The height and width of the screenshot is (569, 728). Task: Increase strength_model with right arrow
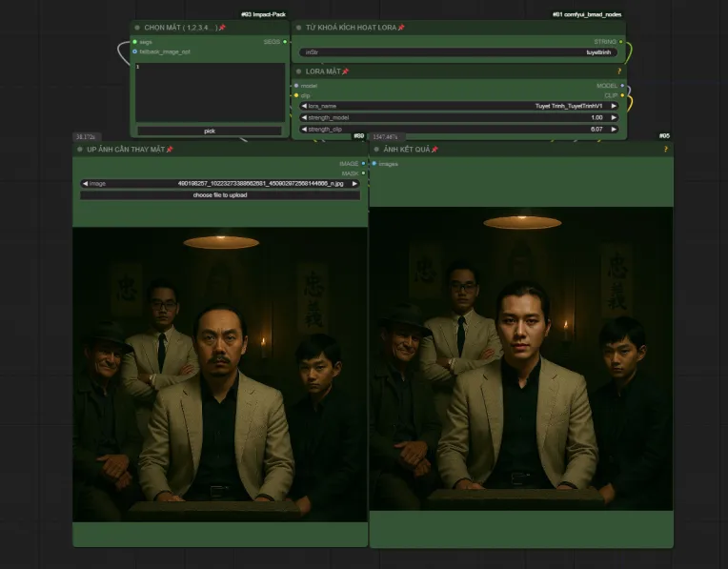point(614,117)
